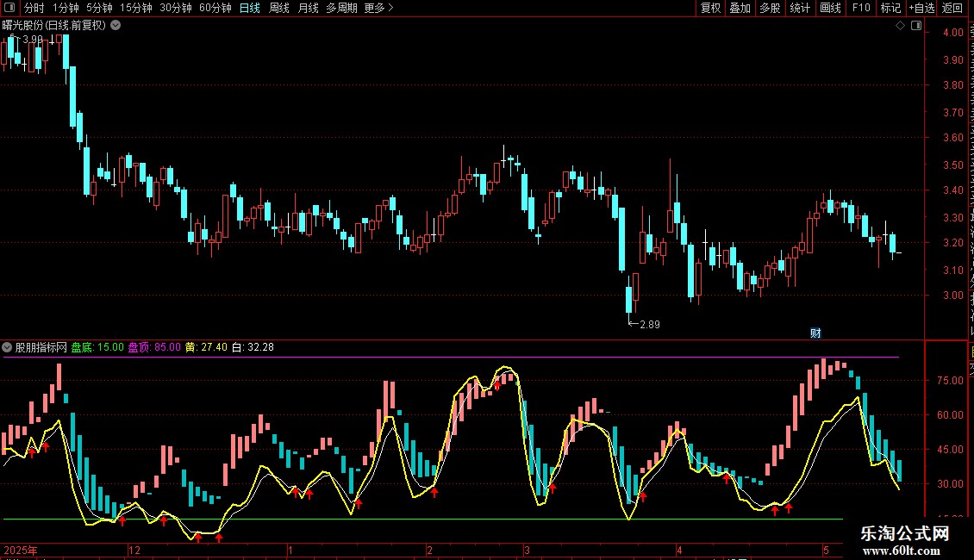974x560 pixels.
Task: Select the 月线 monthly period tab
Action: point(308,8)
